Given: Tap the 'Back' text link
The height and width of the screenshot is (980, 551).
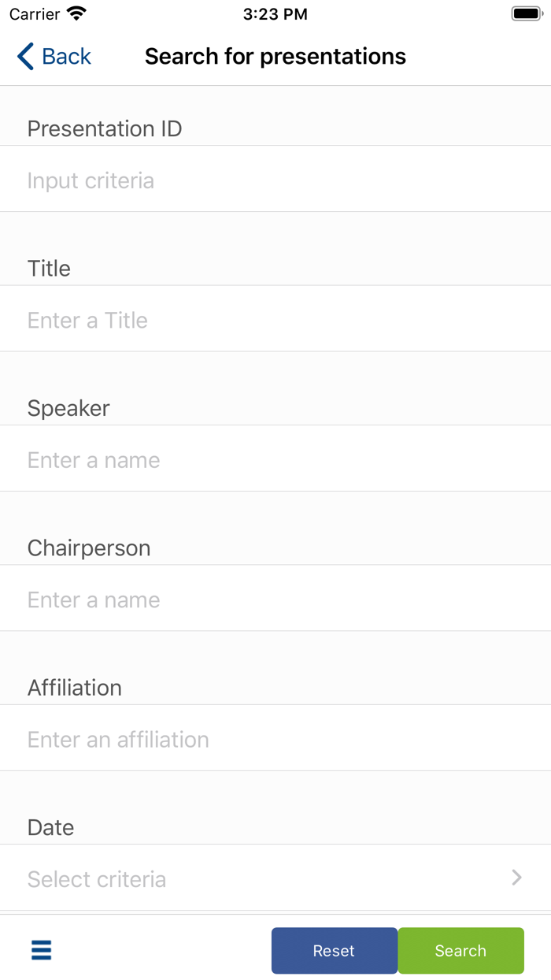Looking at the screenshot, I should coord(66,57).
